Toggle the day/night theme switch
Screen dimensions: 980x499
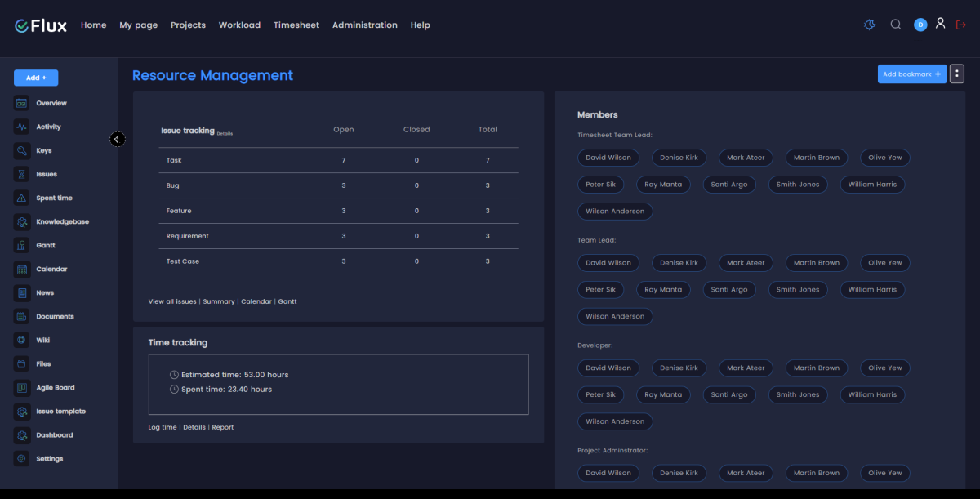869,25
